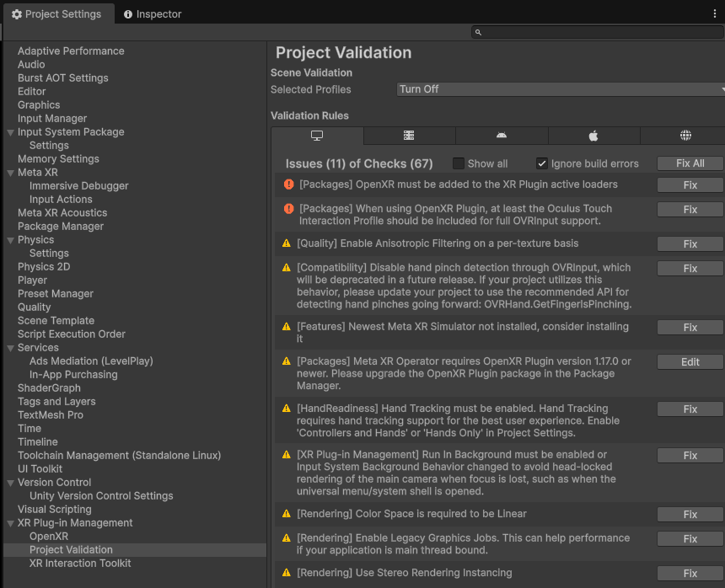Click warning icon for Run In Background rule
Screen dimensions: 725x588
tap(287, 455)
